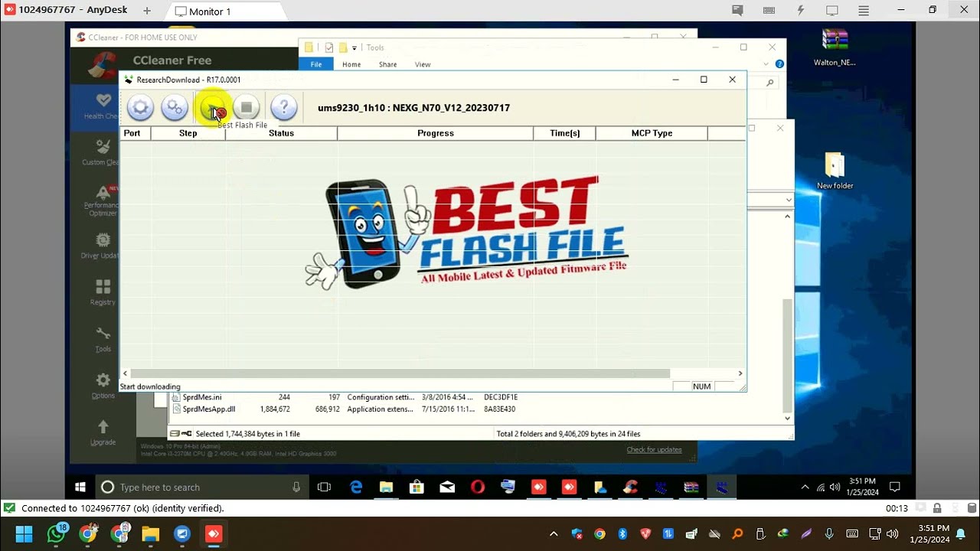Open Mail on the remote taskbar
The height and width of the screenshot is (551, 980).
pyautogui.click(x=447, y=487)
